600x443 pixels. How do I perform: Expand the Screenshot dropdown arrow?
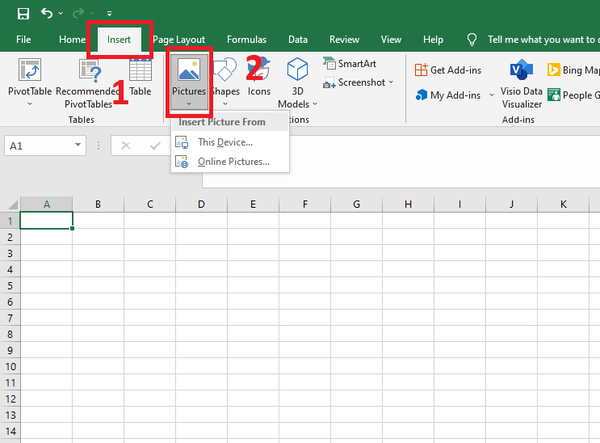coord(391,82)
